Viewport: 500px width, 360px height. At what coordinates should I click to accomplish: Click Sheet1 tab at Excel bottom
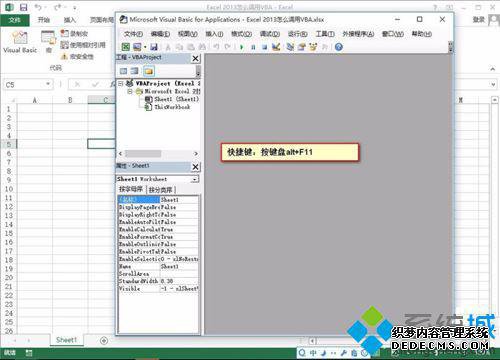(67, 340)
